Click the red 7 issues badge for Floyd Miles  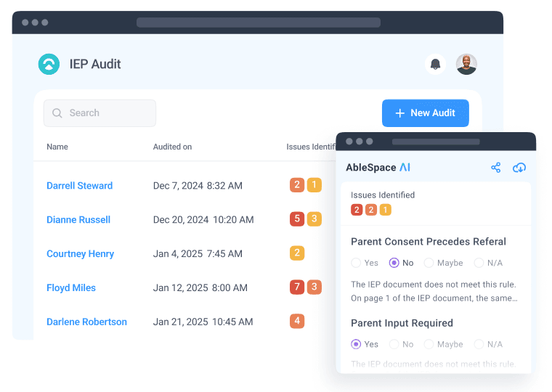point(296,287)
